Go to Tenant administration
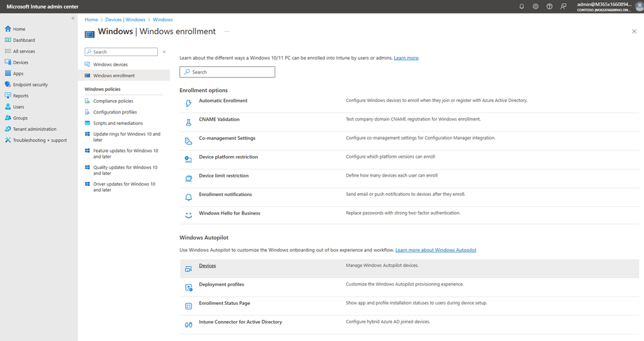This screenshot has height=341, width=644. click(35, 129)
